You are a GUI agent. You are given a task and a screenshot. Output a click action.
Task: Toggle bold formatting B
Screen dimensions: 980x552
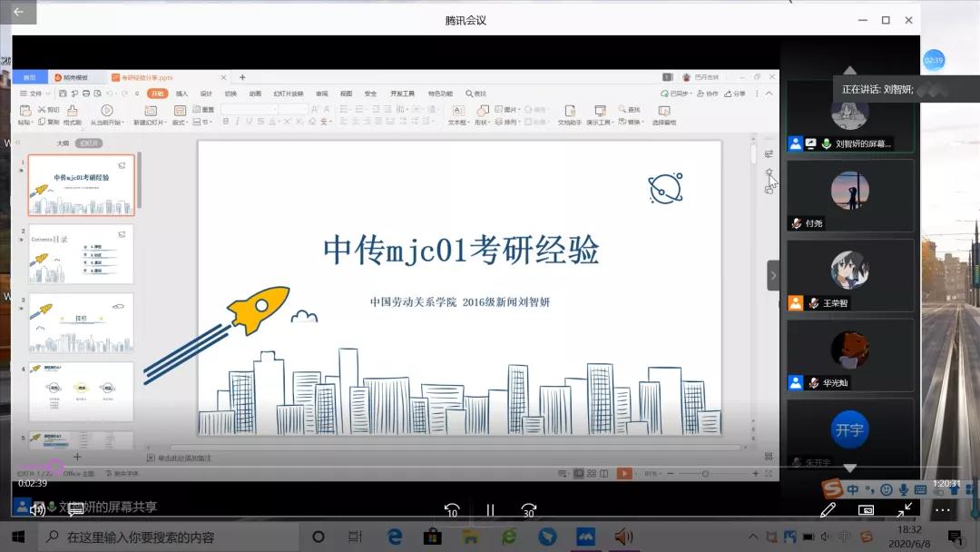[226, 122]
